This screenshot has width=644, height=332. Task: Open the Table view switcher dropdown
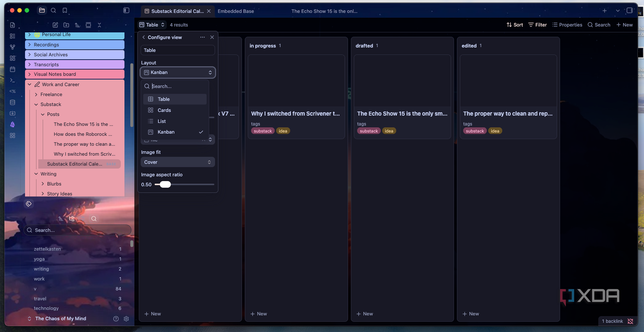point(152,25)
